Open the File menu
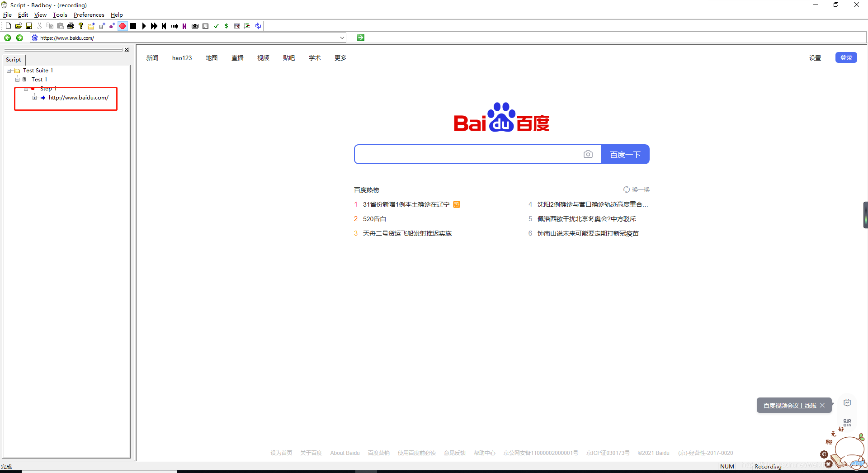The height and width of the screenshot is (473, 868). 7,15
